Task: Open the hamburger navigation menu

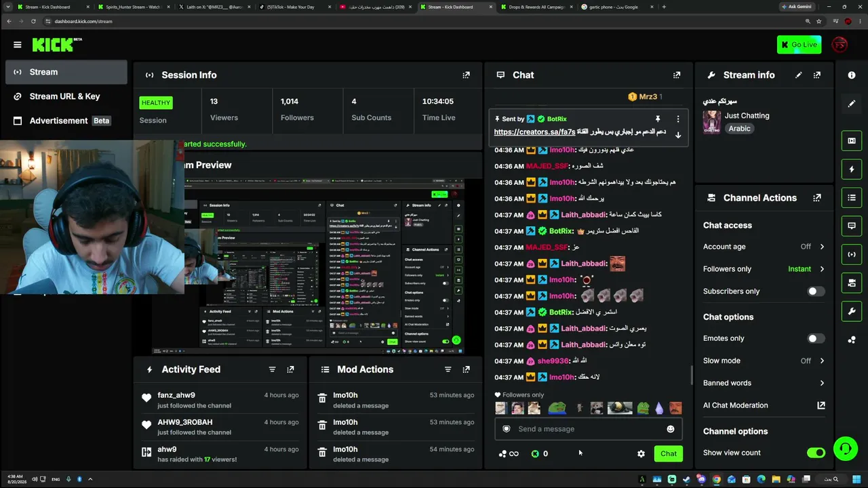Action: click(18, 45)
